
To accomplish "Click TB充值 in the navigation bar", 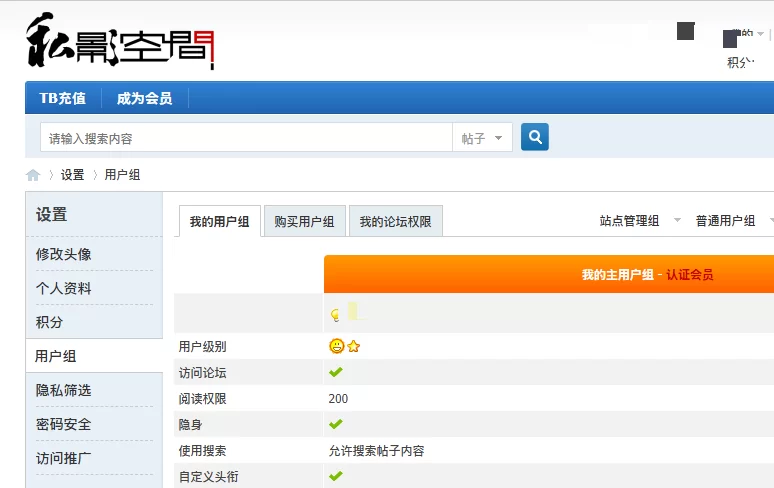I will point(62,98).
